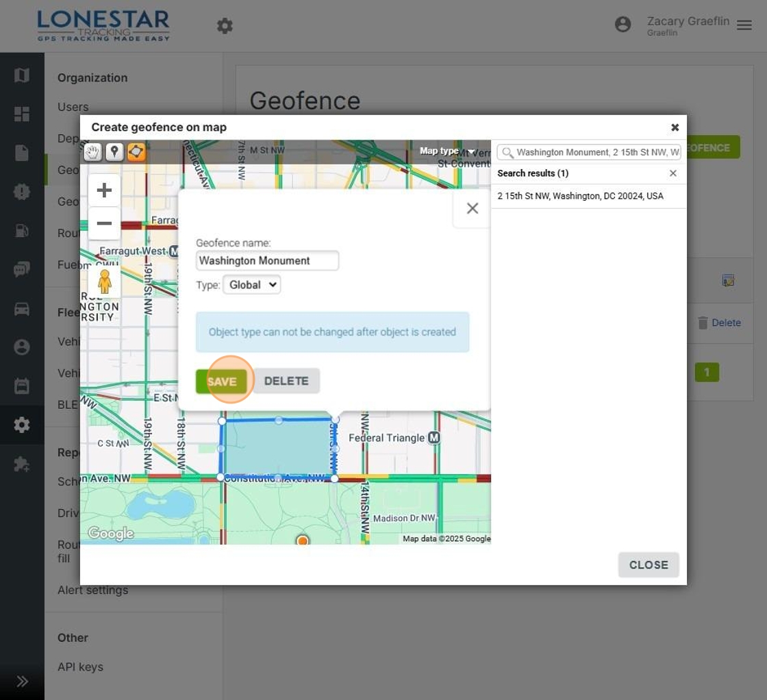Close the Create geofence dialog with X

tap(675, 127)
